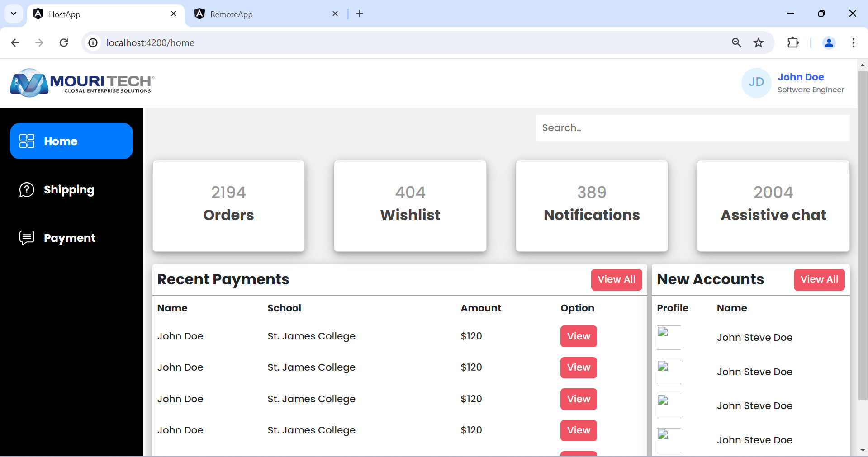Reload the page

[x=64, y=43]
